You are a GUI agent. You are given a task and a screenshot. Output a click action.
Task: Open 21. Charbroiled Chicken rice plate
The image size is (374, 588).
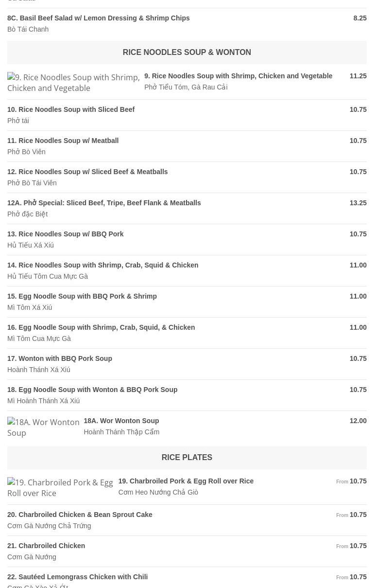point(46,546)
